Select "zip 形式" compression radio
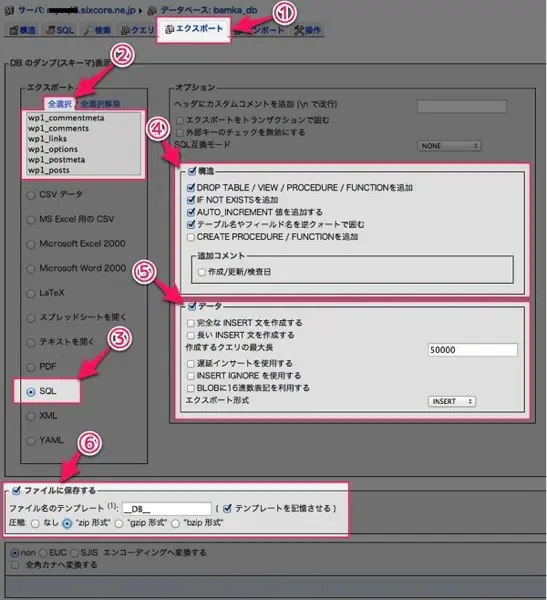This screenshot has height=600, width=547. tap(67, 523)
